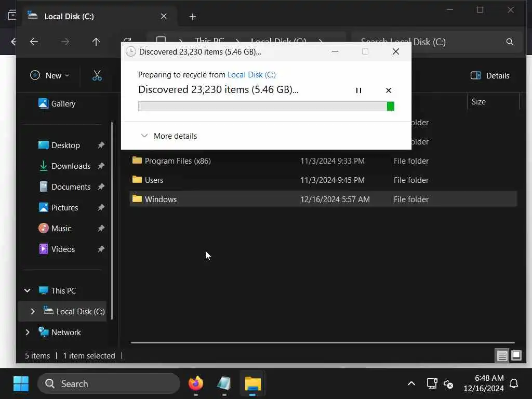Close the Local Disk (C:) tab

click(164, 16)
